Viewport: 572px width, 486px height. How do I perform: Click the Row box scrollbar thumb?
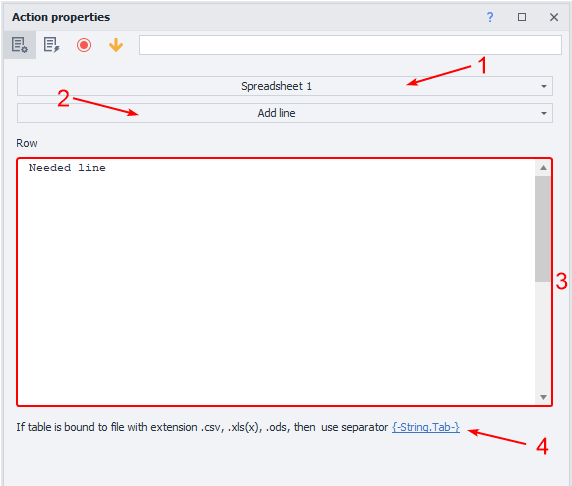tap(543, 229)
